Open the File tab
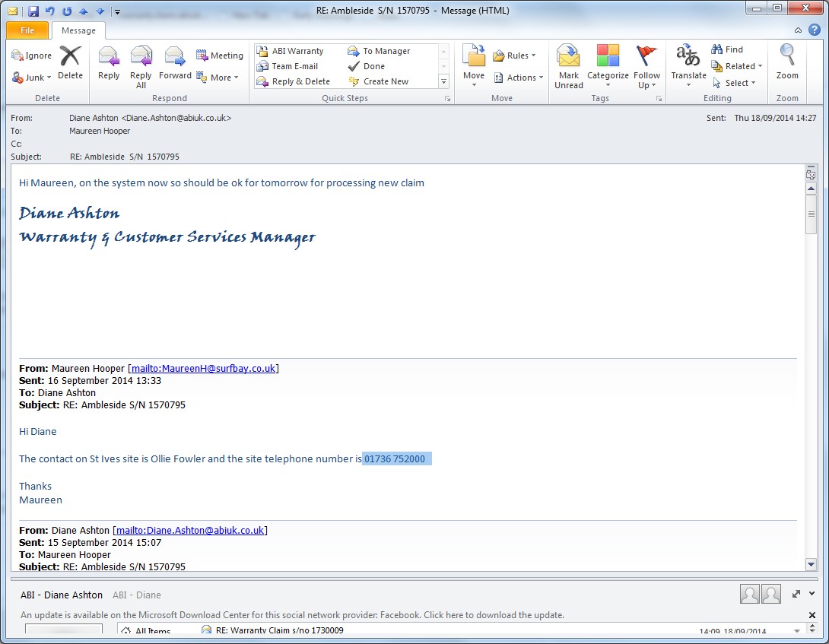This screenshot has height=644, width=829. [27, 30]
